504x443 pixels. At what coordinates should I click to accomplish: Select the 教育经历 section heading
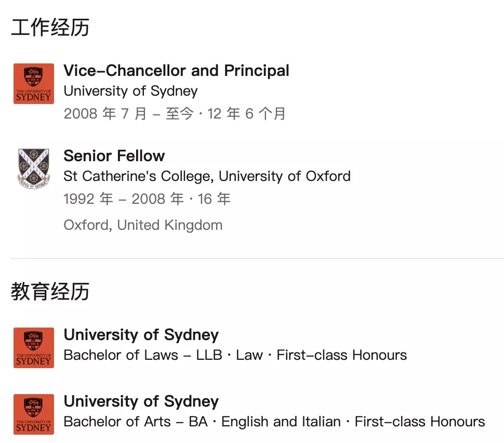pyautogui.click(x=50, y=292)
